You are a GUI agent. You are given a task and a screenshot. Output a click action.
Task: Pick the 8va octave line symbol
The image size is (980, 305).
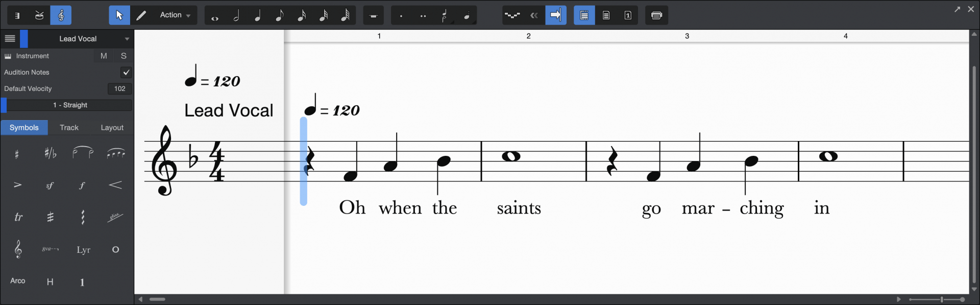(50, 249)
